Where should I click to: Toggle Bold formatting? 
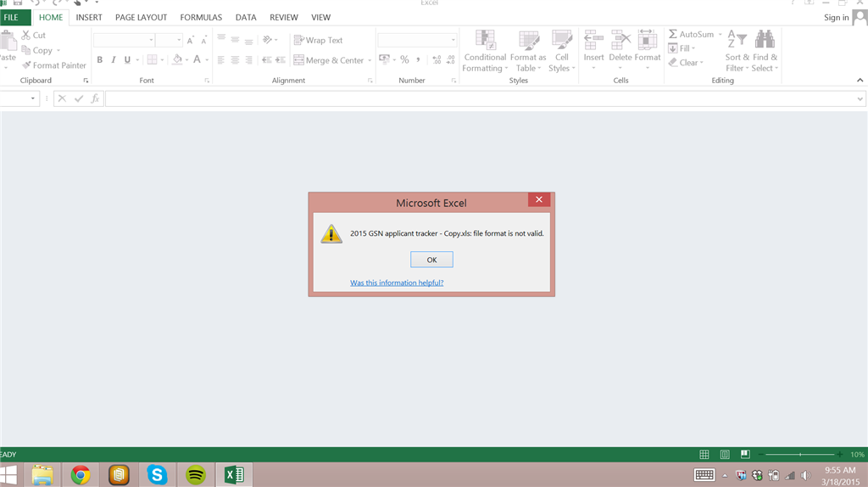(x=100, y=60)
